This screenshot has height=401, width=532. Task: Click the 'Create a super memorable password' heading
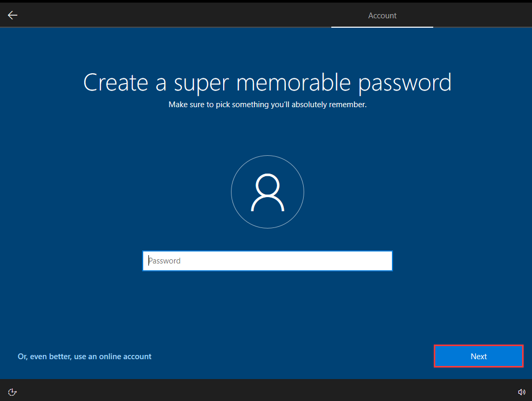click(x=268, y=83)
